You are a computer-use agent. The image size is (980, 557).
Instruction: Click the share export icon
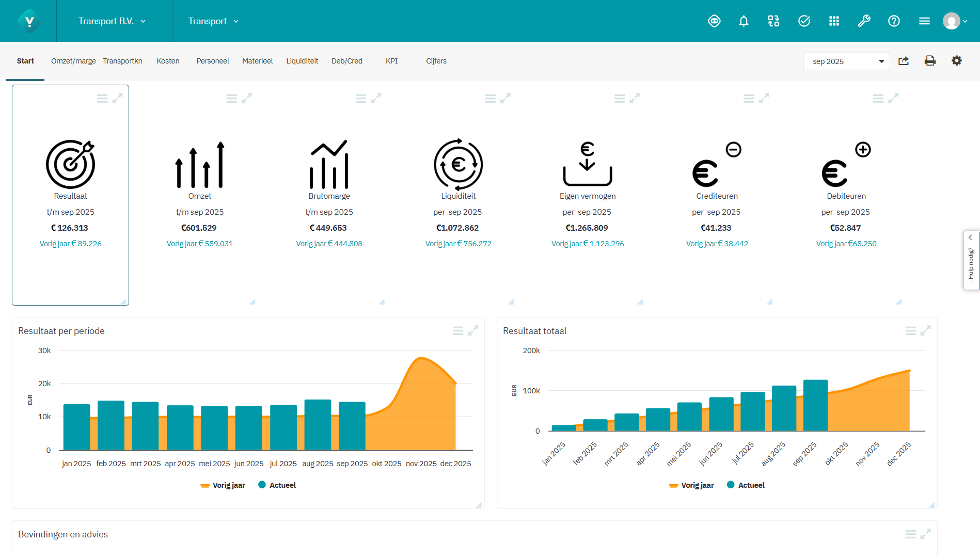coord(904,61)
